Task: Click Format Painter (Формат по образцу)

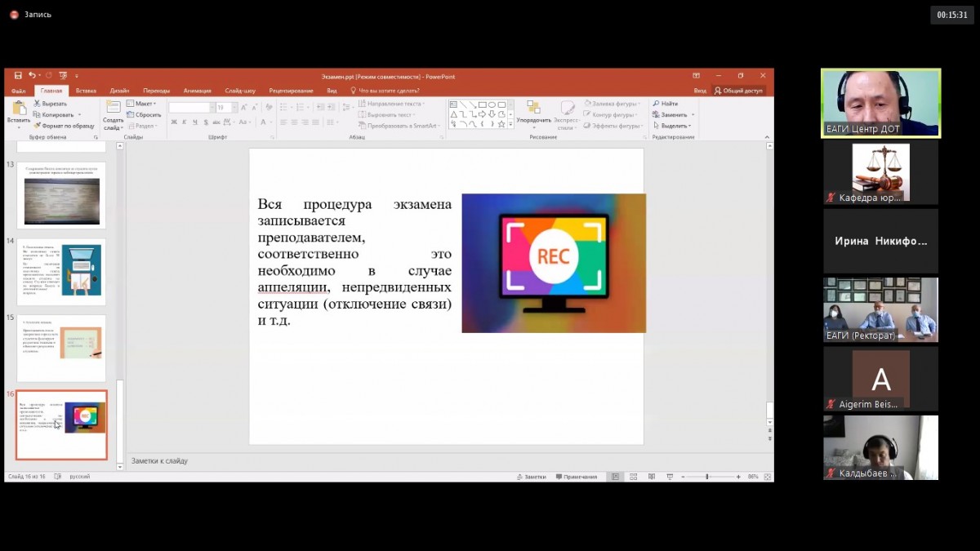Action: pyautogui.click(x=65, y=126)
